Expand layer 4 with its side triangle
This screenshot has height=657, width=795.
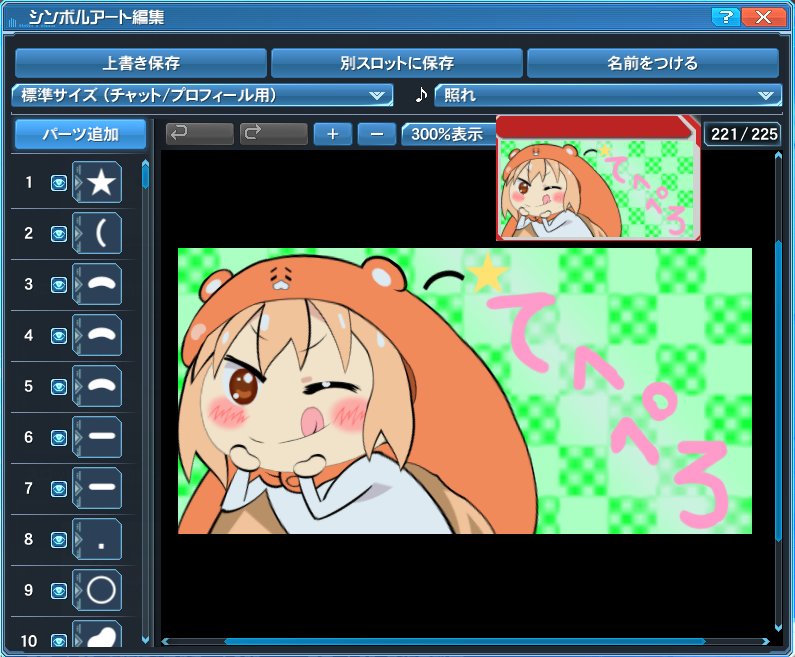[x=78, y=335]
